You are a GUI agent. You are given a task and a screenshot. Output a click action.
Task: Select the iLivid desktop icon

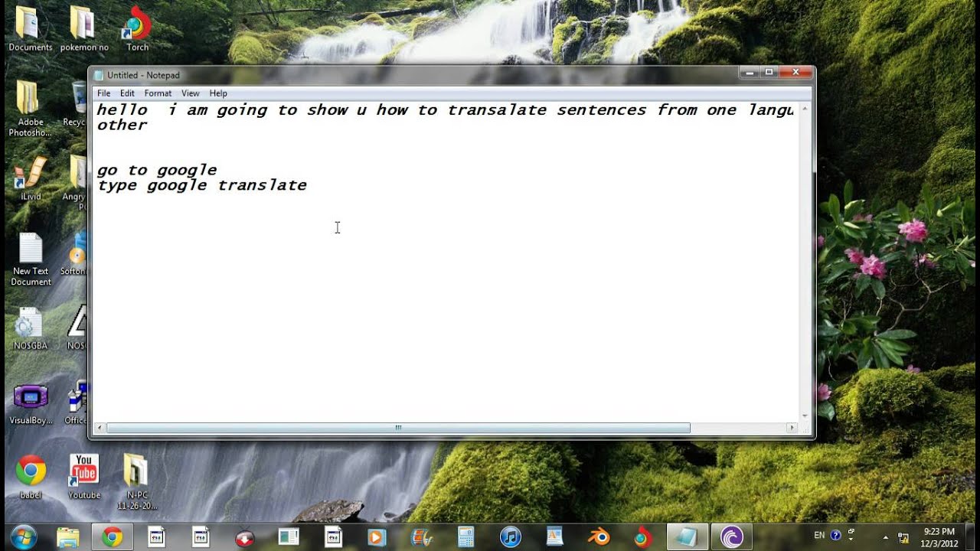pyautogui.click(x=31, y=178)
